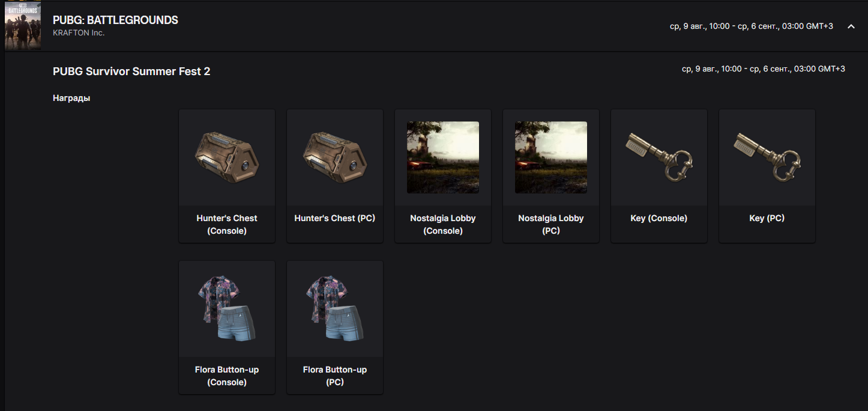Click the "PUBG Survivor Summer Fest 2" heading
Screen dimensions: 868x411
[131, 72]
